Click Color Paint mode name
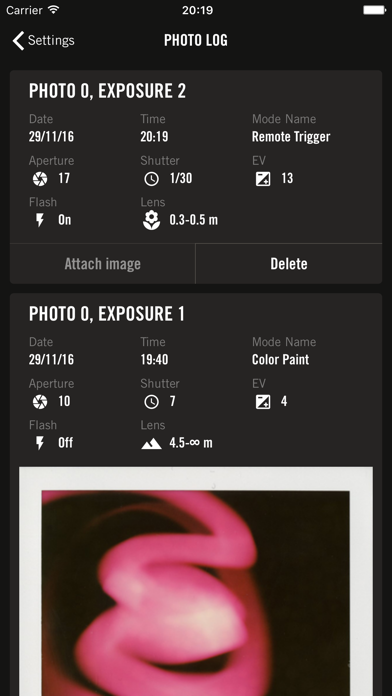Image resolution: width=392 pixels, height=696 pixels. click(280, 360)
